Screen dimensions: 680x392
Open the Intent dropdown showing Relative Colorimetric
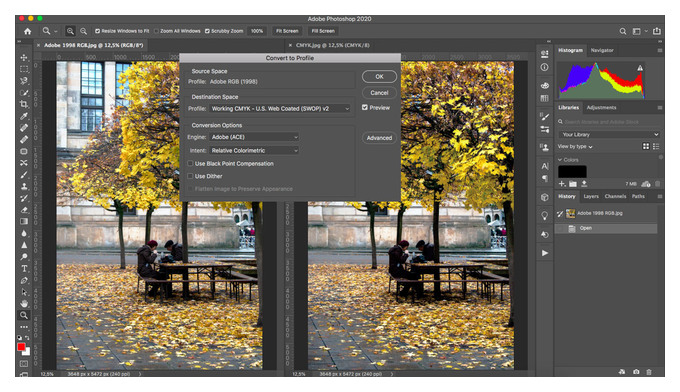tap(254, 150)
